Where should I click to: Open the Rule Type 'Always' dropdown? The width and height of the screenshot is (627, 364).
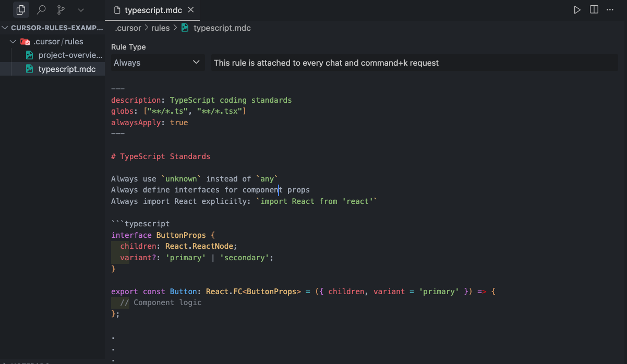coord(157,63)
